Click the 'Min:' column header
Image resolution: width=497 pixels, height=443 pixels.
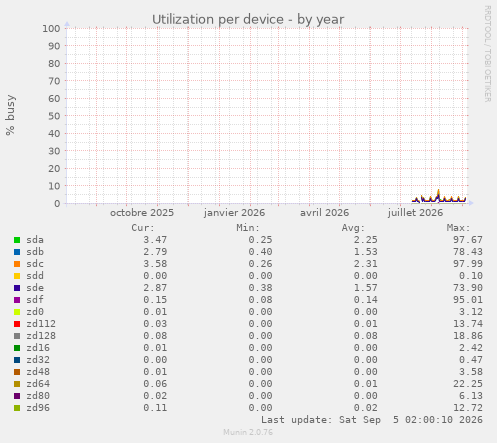(248, 228)
